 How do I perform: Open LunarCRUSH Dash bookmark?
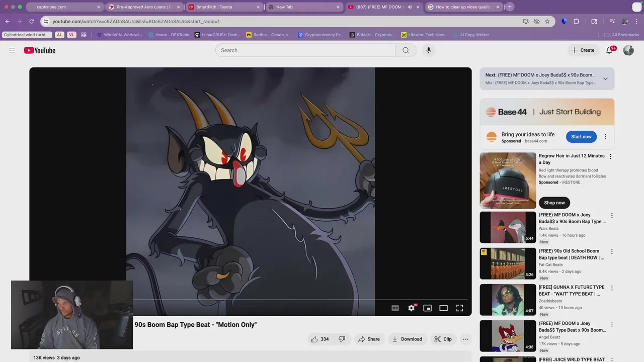coord(217,35)
